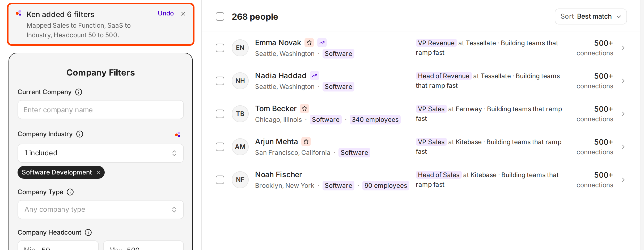Click the trending icon next to Emma Novak
644x250 pixels.
[322, 43]
